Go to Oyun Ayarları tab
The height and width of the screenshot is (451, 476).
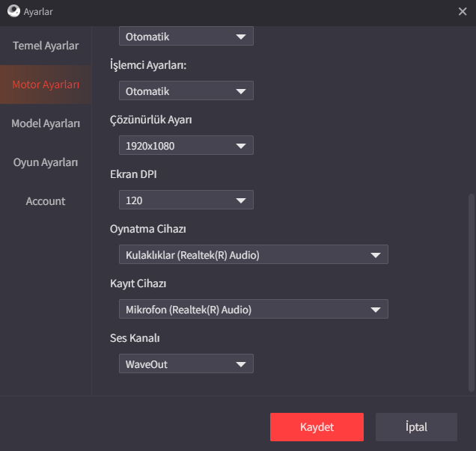coord(46,162)
